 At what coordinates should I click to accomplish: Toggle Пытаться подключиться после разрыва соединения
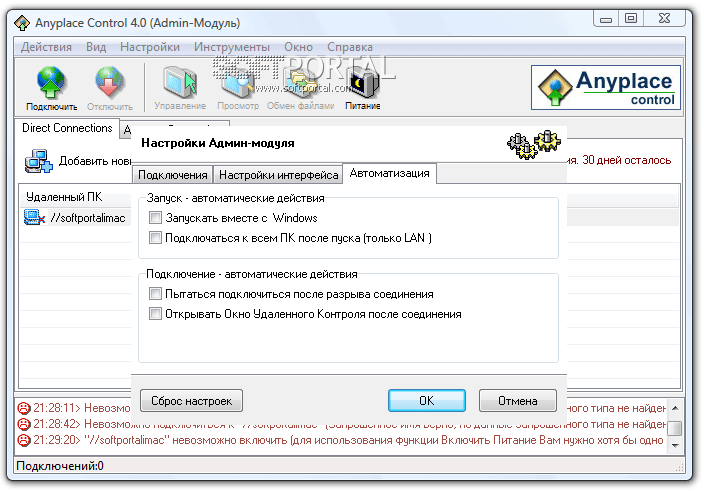pos(155,294)
